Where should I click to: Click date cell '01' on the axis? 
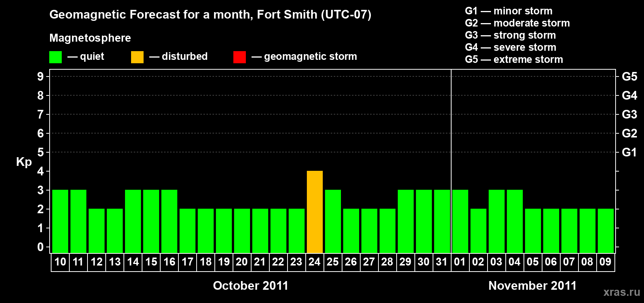click(460, 262)
